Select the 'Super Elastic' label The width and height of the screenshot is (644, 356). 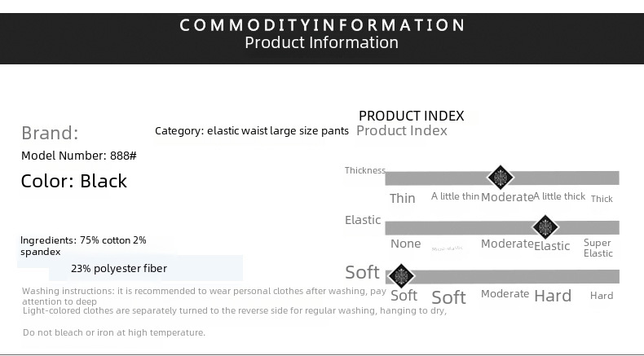(x=598, y=248)
